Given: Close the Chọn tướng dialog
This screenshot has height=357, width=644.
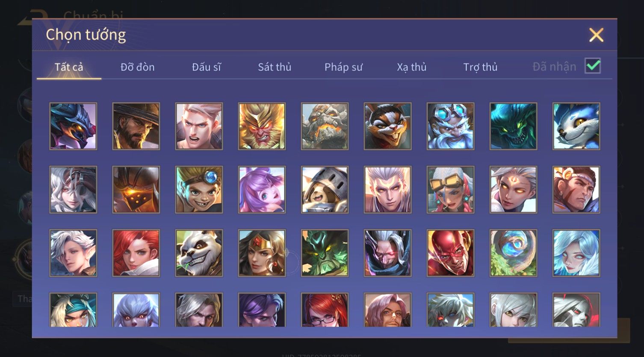Looking at the screenshot, I should [596, 35].
